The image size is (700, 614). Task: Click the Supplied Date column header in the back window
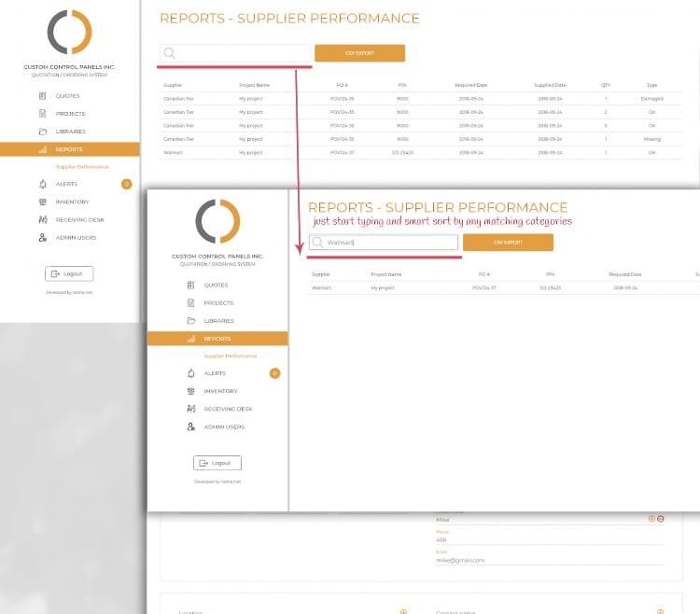point(550,85)
